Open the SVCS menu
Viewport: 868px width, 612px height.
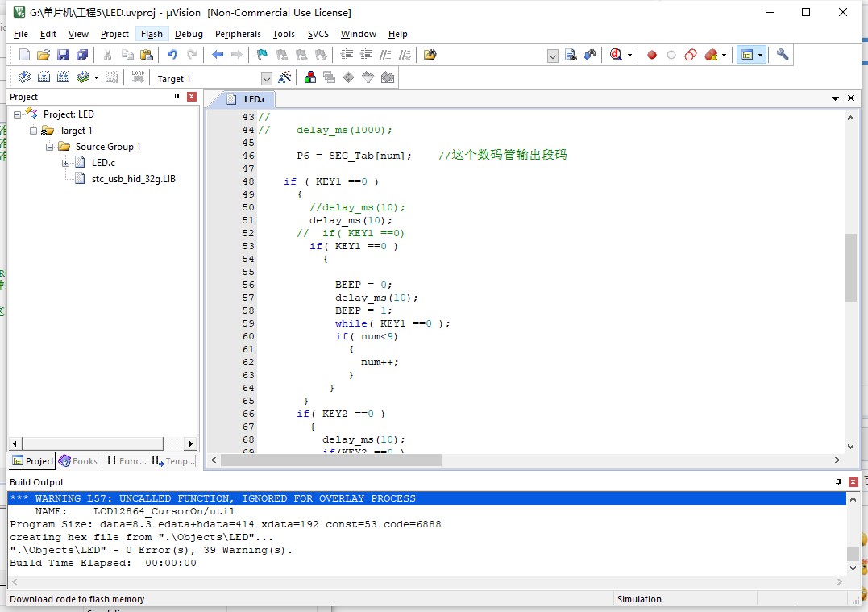318,34
